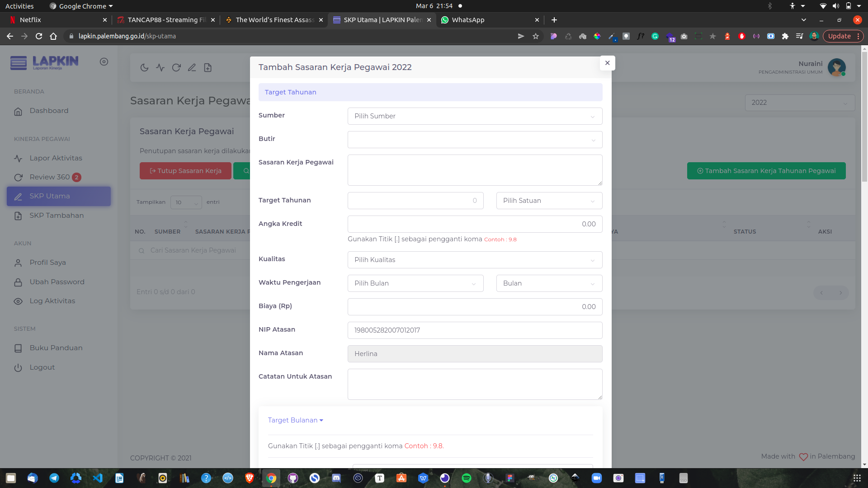
Task: Switch to the WhatsApp browser tab
Action: click(x=487, y=20)
